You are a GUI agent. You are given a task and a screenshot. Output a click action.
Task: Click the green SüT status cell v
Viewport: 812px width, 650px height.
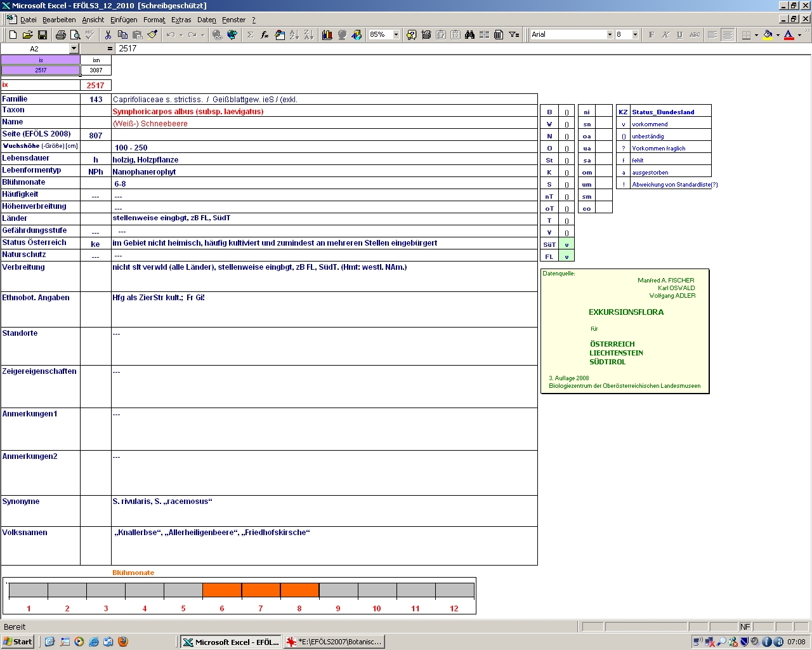(x=566, y=244)
